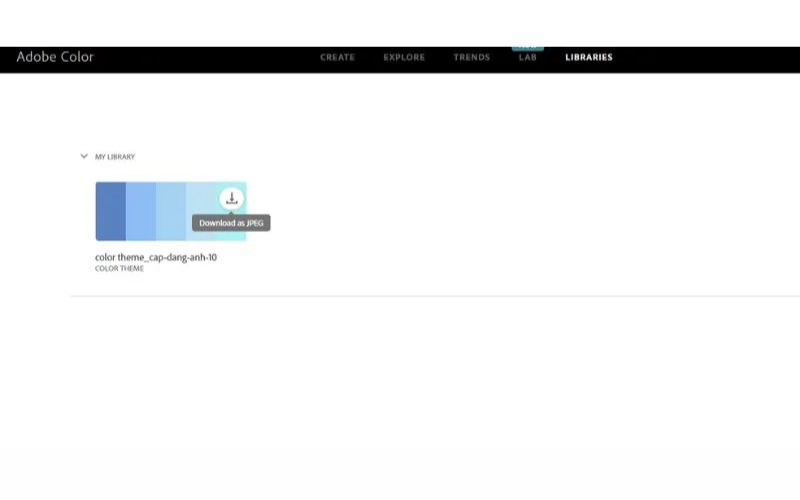Click the COLOR THEME label under the title
Image resolution: width=800 pixels, height=500 pixels.
click(x=119, y=268)
